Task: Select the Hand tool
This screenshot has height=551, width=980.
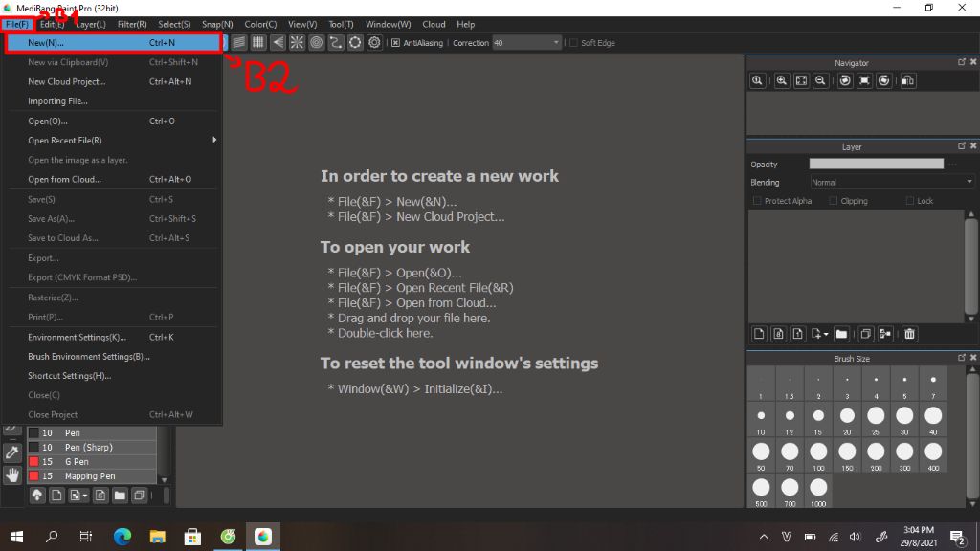Action: click(x=11, y=475)
